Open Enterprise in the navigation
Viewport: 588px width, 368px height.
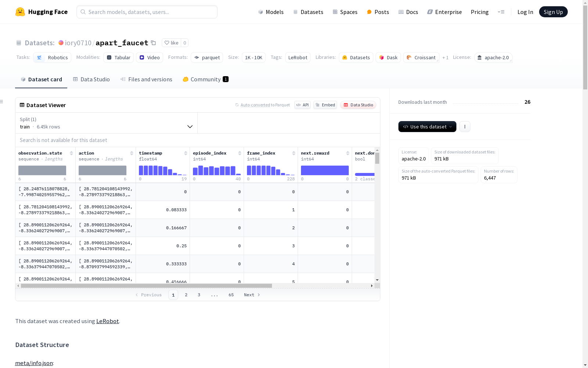444,12
